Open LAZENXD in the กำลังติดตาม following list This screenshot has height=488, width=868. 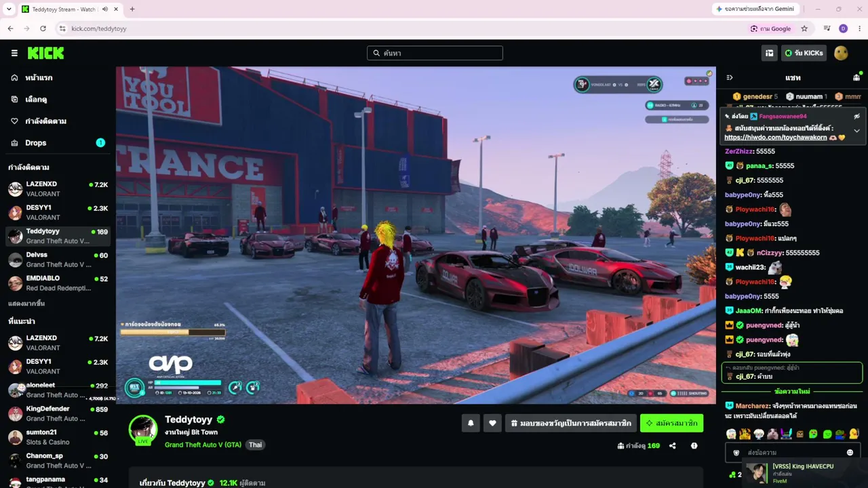pyautogui.click(x=58, y=189)
